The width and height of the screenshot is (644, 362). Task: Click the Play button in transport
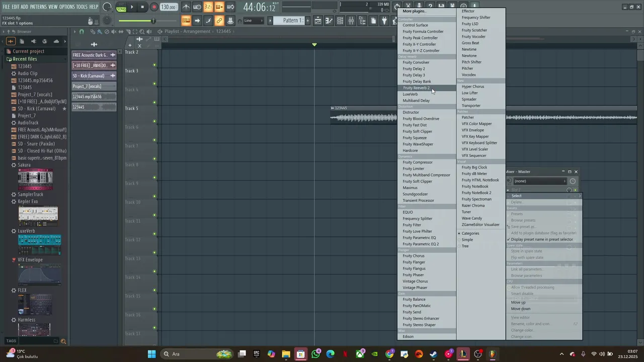coord(132,7)
